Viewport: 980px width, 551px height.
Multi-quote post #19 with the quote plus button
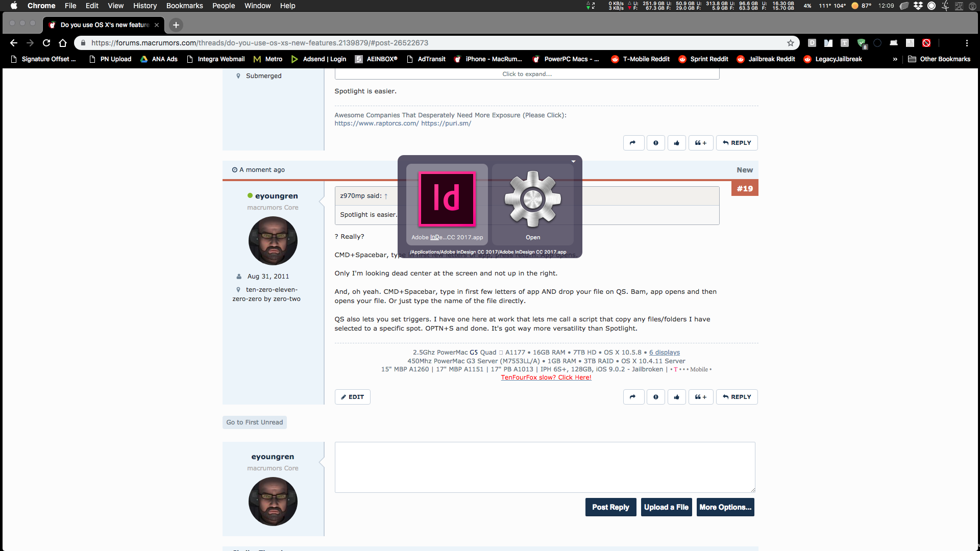click(701, 397)
